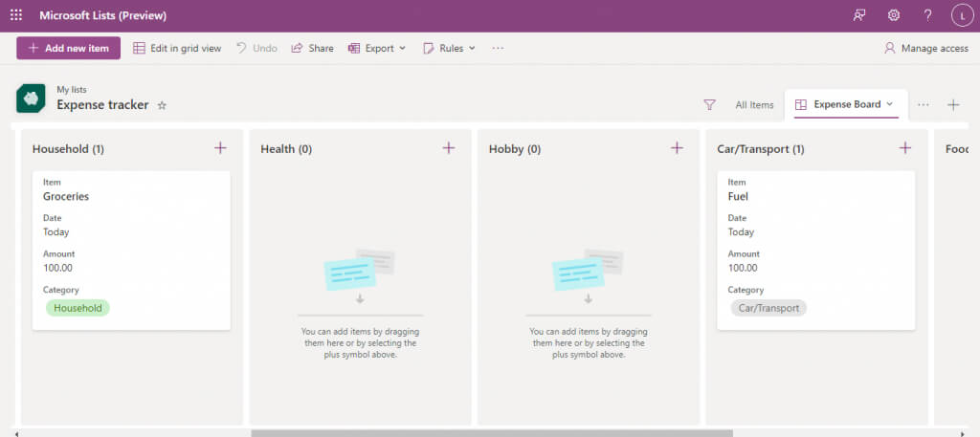Image resolution: width=980 pixels, height=437 pixels.
Task: Click the Add new item button
Action: [x=68, y=48]
